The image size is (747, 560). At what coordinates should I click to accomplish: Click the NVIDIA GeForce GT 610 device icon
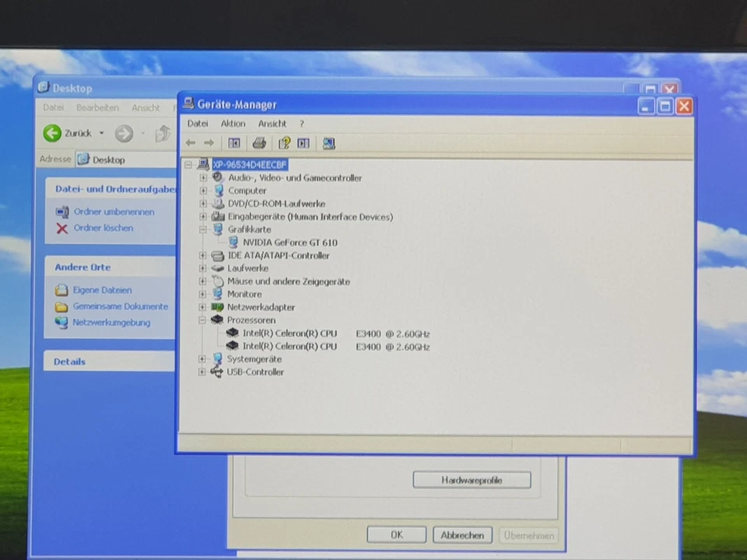coord(233,243)
